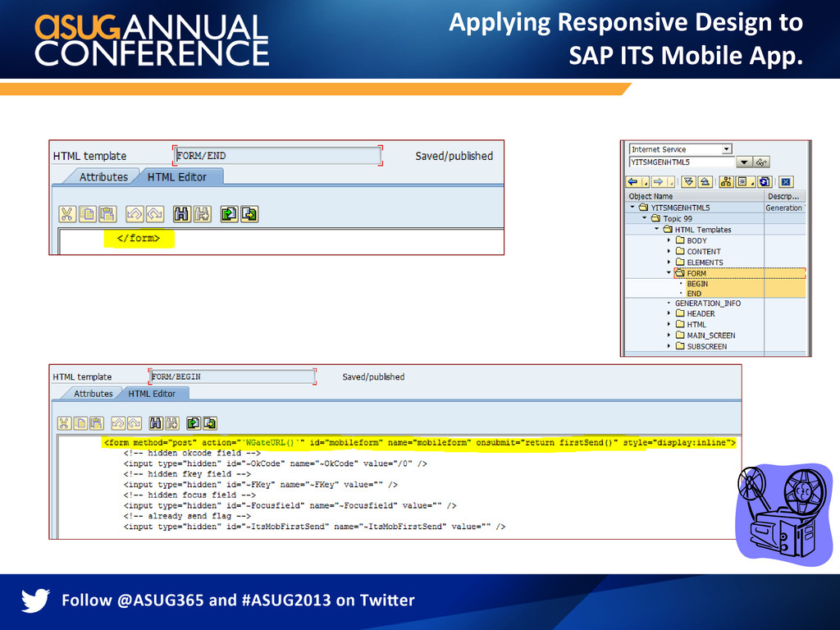Click Paste clipboard icon in FORM/END editor
Image resolution: width=840 pixels, height=630 pixels.
point(107,214)
